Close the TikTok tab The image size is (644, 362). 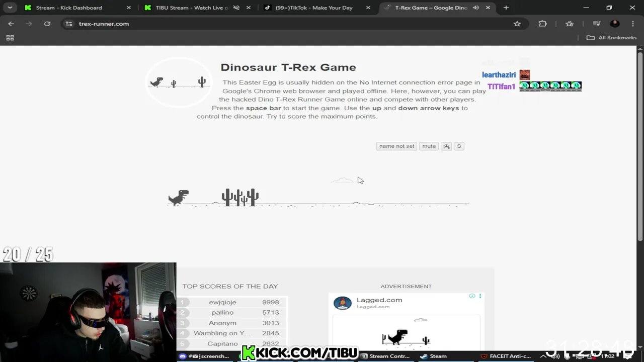pos(368,8)
